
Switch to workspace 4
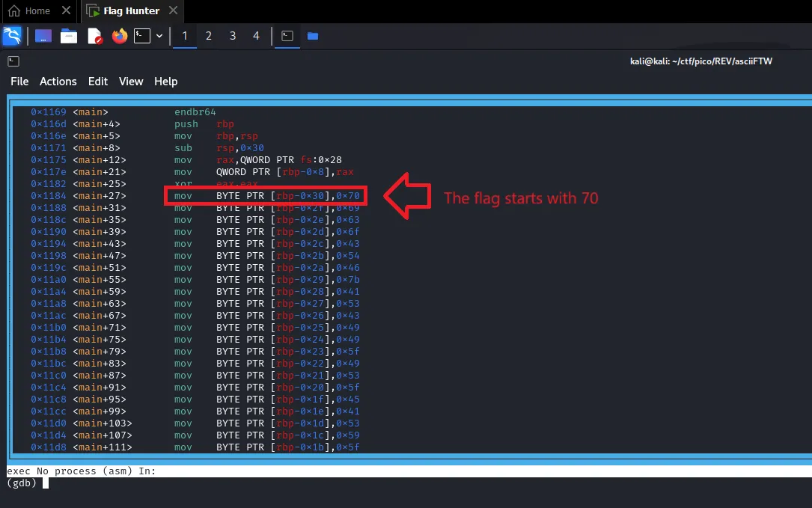click(x=257, y=36)
